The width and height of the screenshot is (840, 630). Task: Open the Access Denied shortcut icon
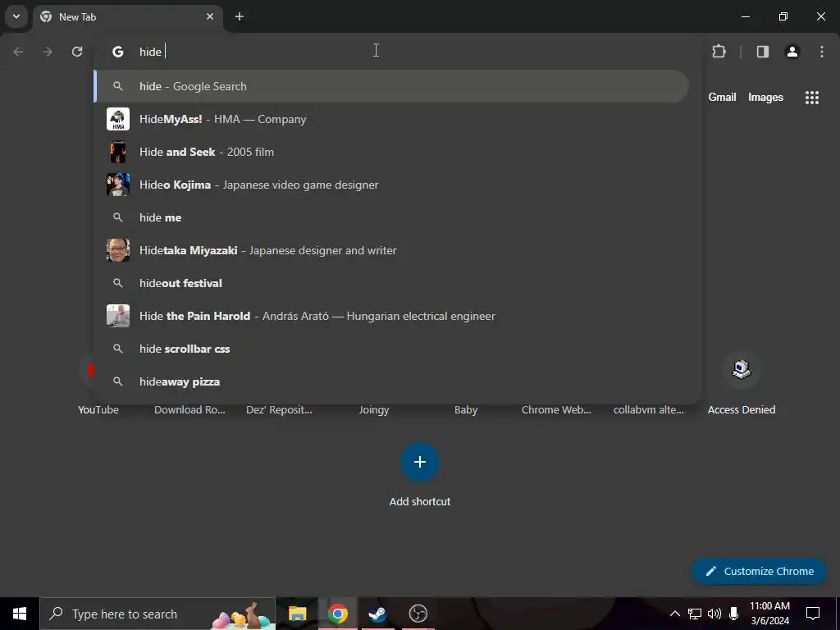(742, 370)
